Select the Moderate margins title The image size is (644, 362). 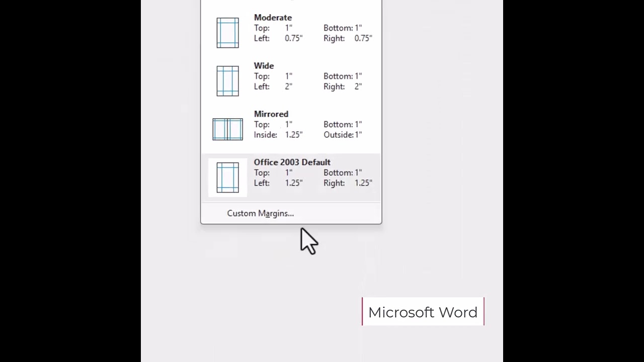[273, 18]
